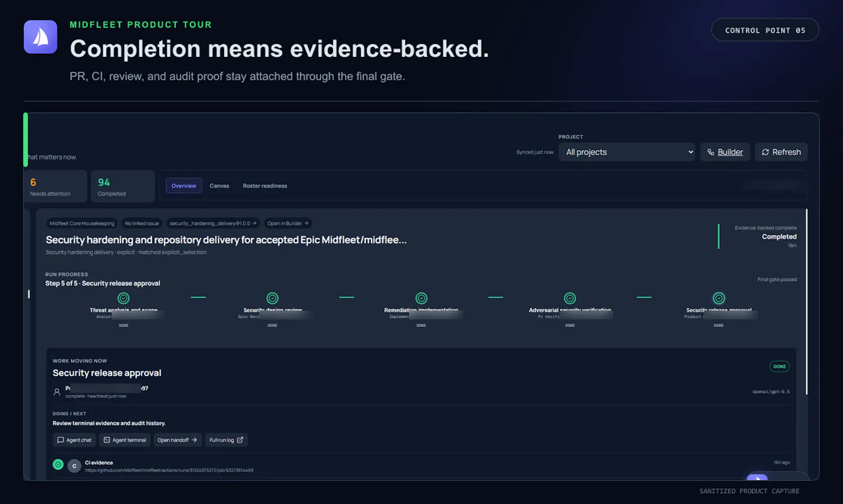Click the 6 Needs attention counter card
The image size is (843, 504).
click(x=55, y=186)
